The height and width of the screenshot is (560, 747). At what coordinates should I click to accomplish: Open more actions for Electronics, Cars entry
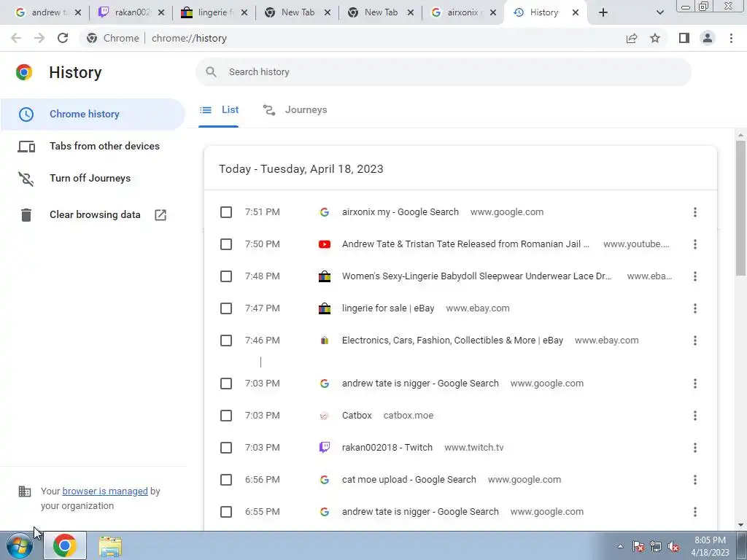tap(695, 341)
